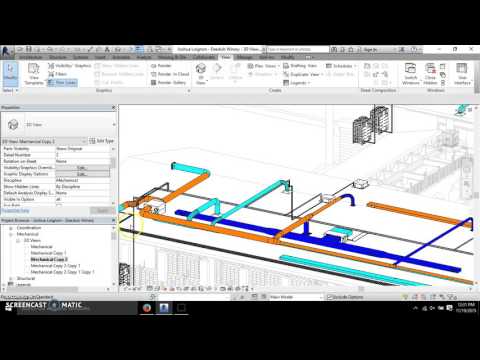Switch to the Revit taskbar icon

click(x=164, y=308)
